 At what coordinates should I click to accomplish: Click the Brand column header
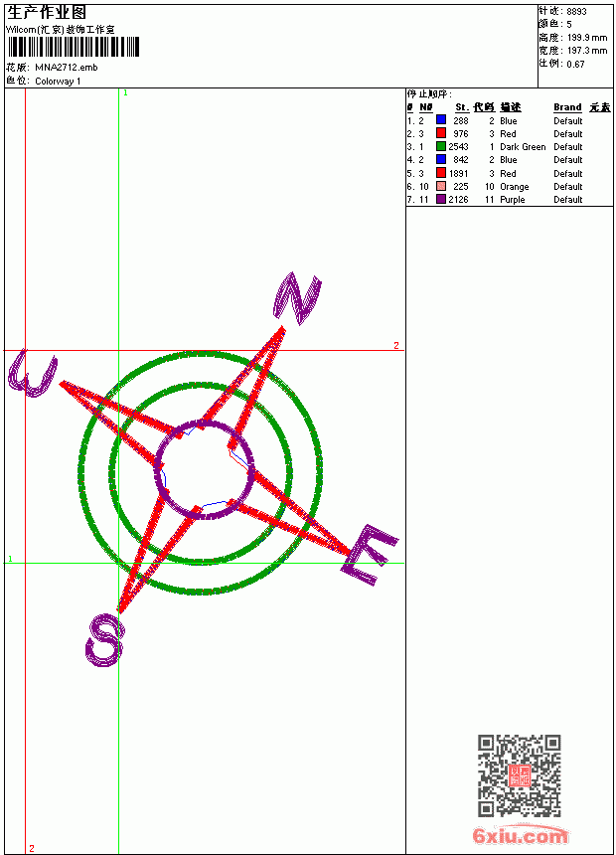(567, 107)
